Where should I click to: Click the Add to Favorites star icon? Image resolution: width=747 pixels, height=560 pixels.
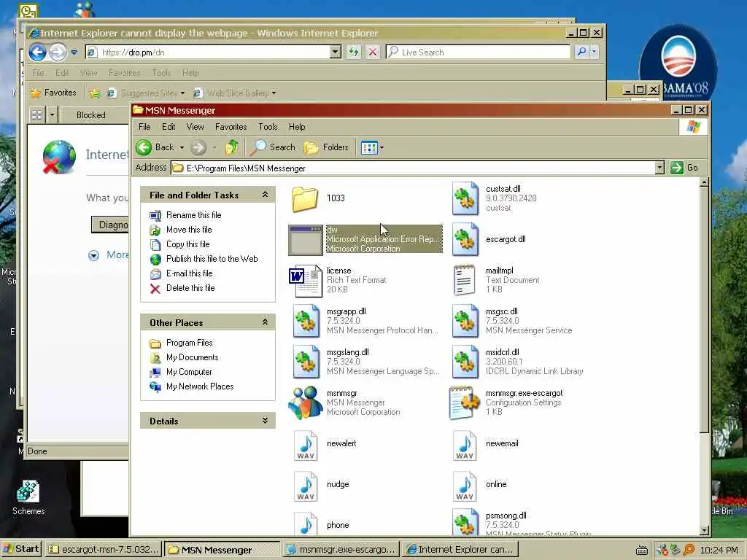pyautogui.click(x=94, y=93)
